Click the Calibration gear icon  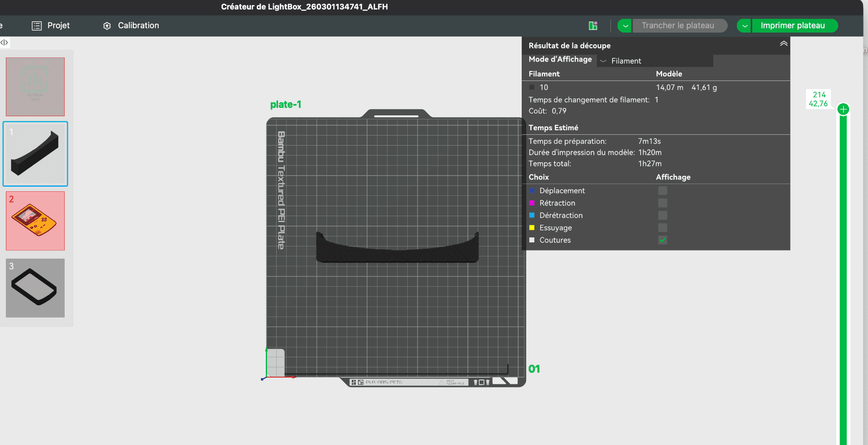click(x=107, y=26)
